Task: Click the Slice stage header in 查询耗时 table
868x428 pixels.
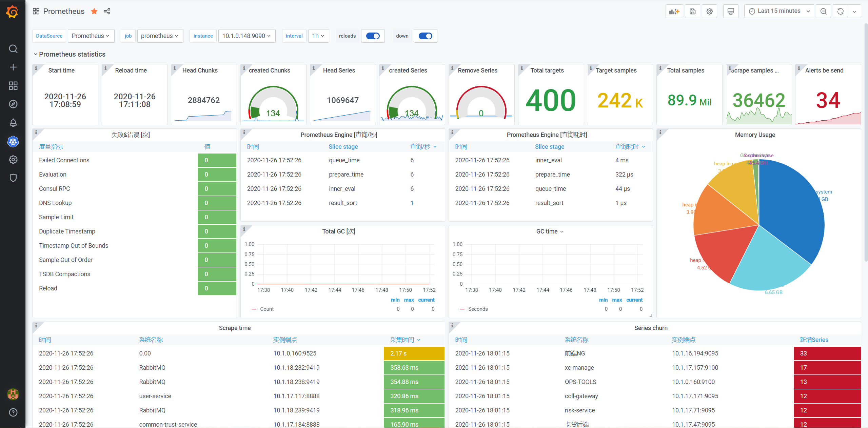Action: [549, 147]
